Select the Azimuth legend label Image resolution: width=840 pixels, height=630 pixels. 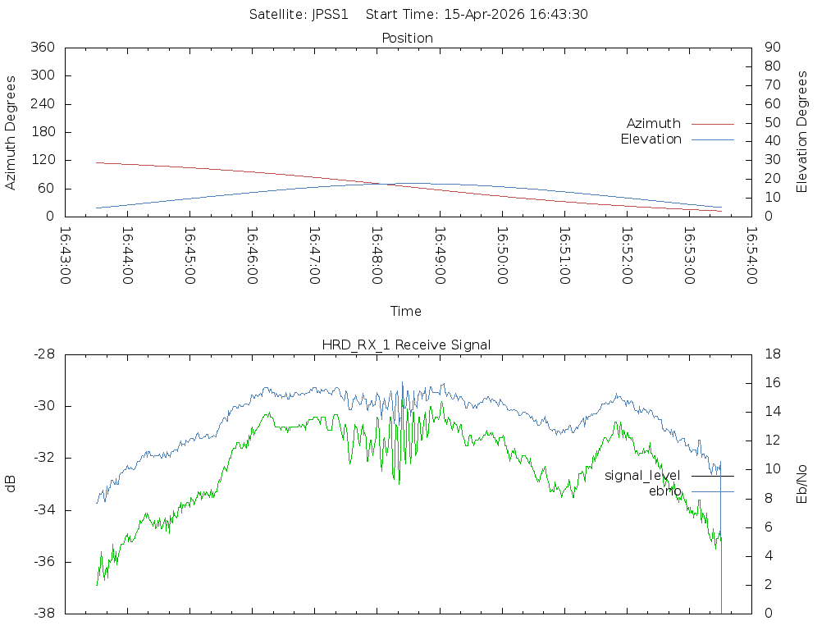click(x=654, y=124)
